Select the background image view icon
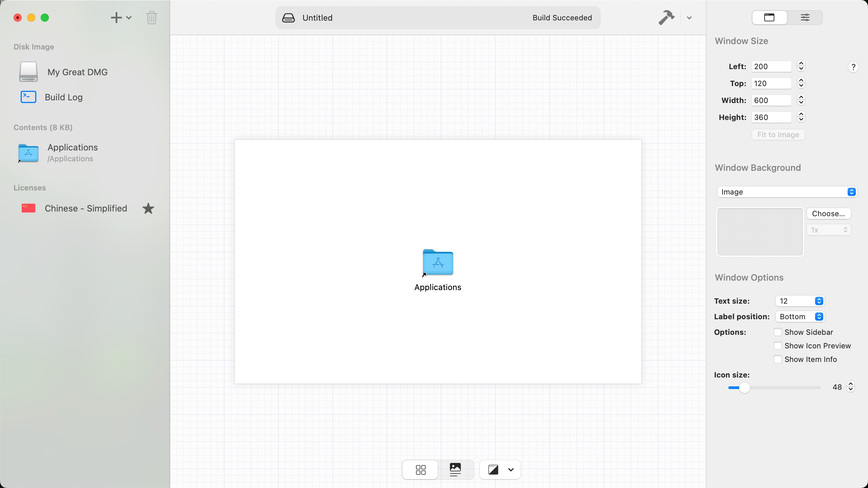 (x=455, y=470)
